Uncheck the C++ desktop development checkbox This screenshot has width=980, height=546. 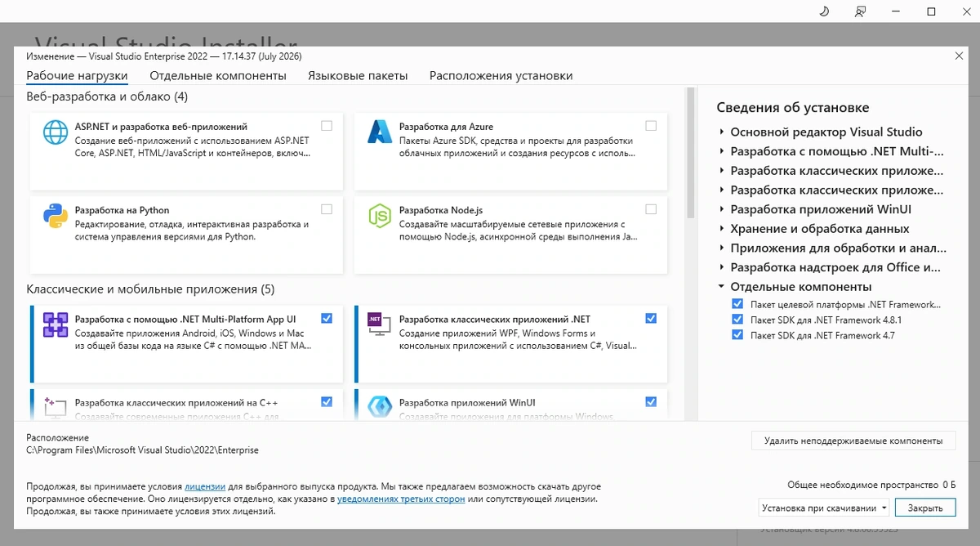coord(327,401)
